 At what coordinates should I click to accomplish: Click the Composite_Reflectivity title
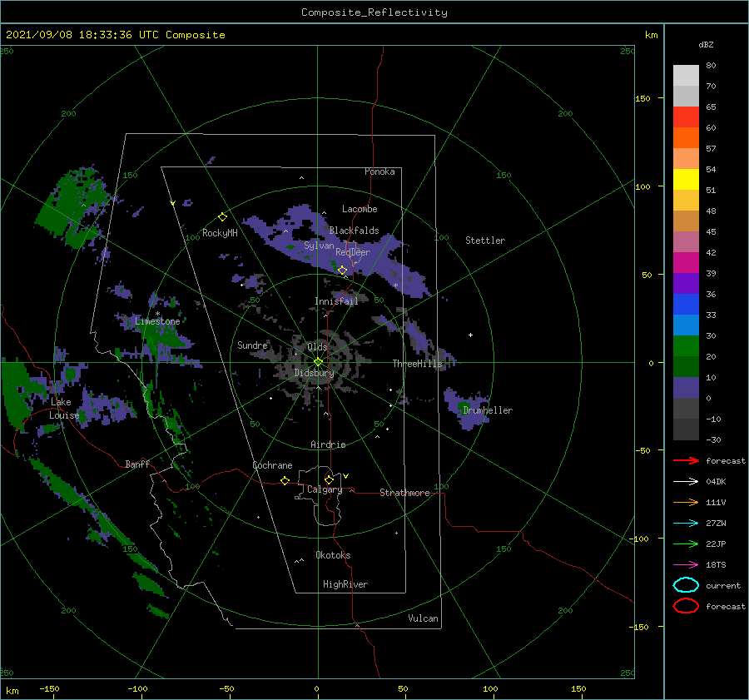(374, 12)
